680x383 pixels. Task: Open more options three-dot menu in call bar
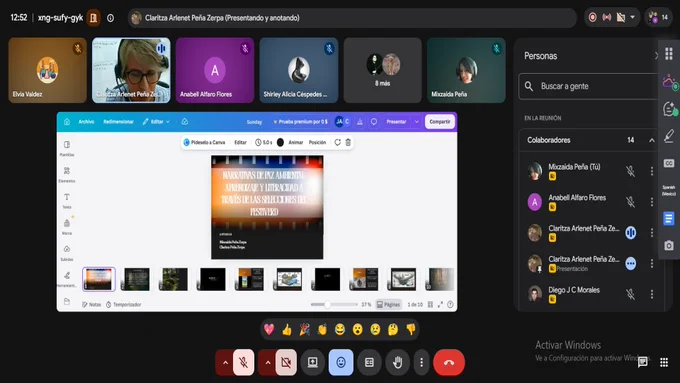point(422,362)
